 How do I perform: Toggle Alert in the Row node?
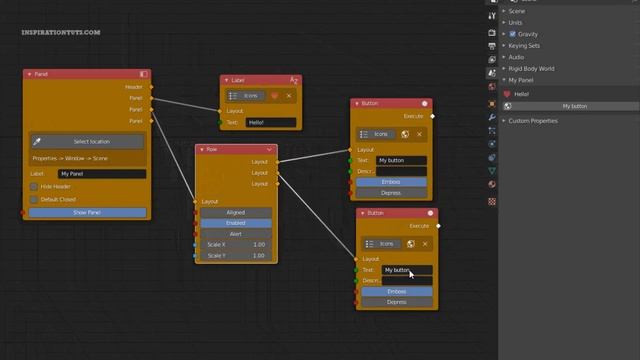point(236,234)
